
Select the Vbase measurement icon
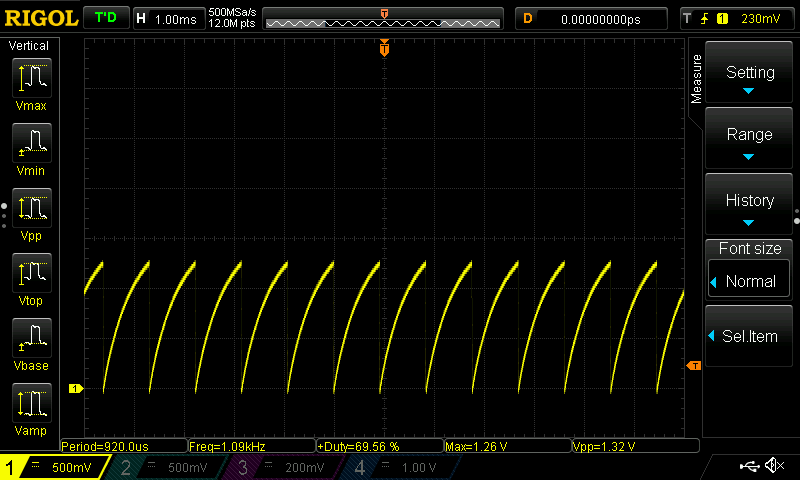(32, 338)
